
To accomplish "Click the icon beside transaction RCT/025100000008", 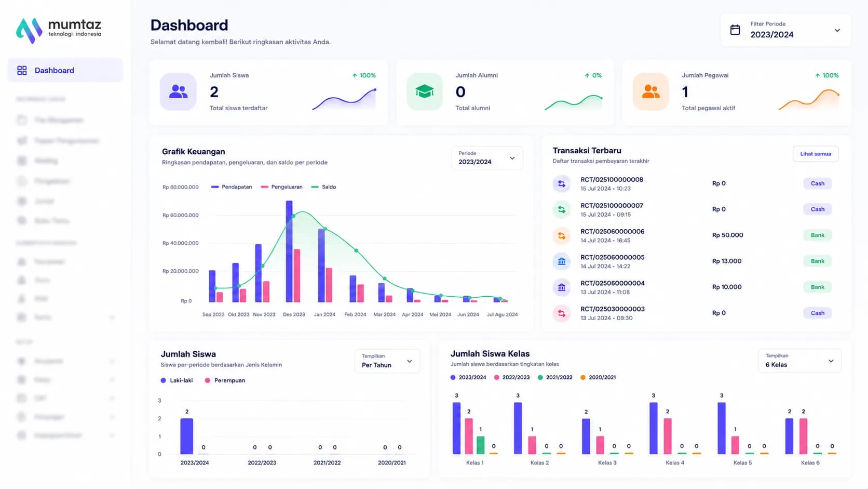I will [561, 183].
